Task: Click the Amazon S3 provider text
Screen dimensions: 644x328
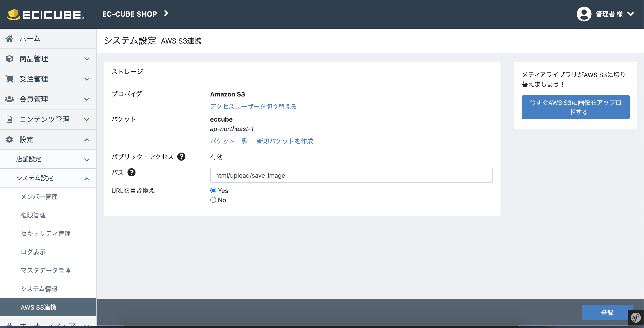Action: (228, 94)
